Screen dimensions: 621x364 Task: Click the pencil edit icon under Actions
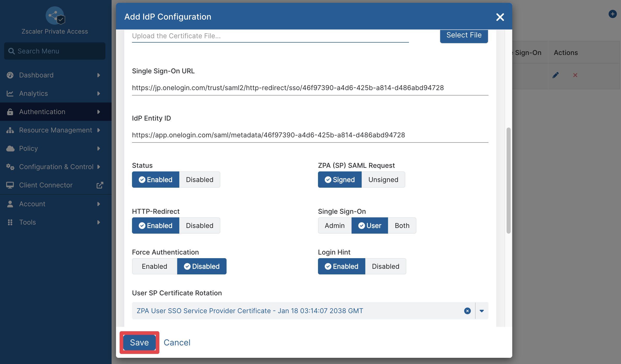(x=555, y=75)
